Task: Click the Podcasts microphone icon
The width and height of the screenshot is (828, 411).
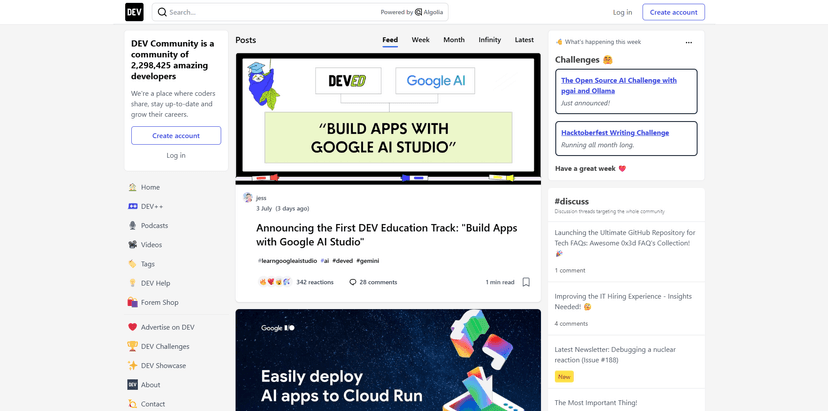Action: coord(133,226)
